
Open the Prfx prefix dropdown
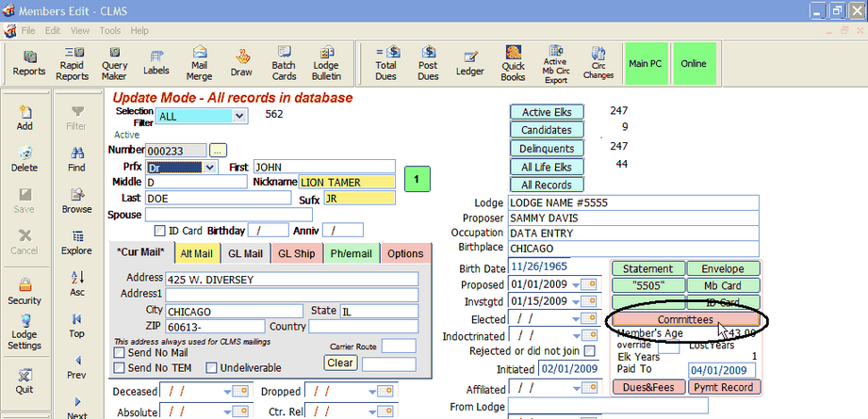point(208,168)
